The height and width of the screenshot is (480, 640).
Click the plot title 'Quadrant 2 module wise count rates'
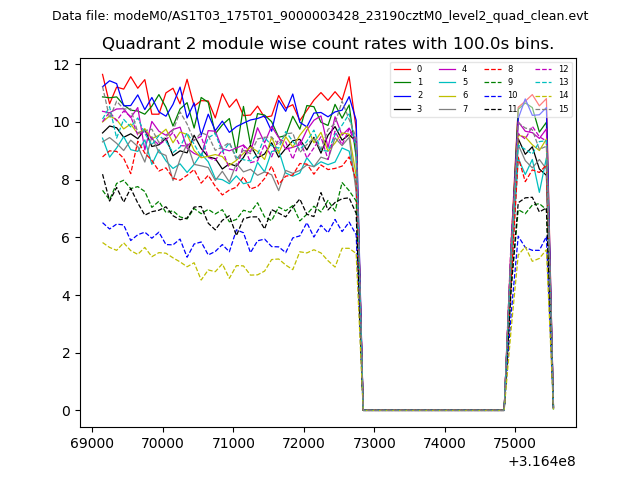pos(328,44)
